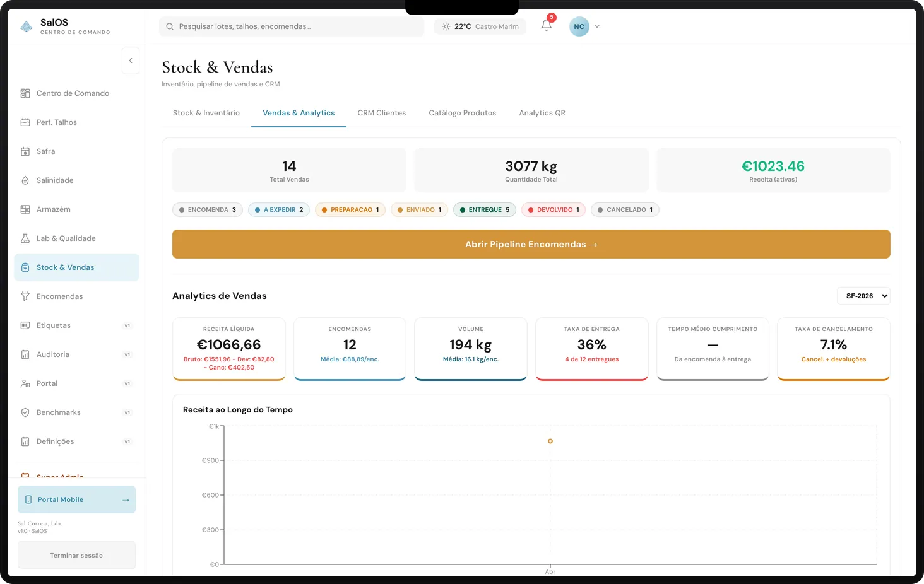The height and width of the screenshot is (584, 924).
Task: Select the Lab & Qualidade flask icon
Action: [x=25, y=238]
